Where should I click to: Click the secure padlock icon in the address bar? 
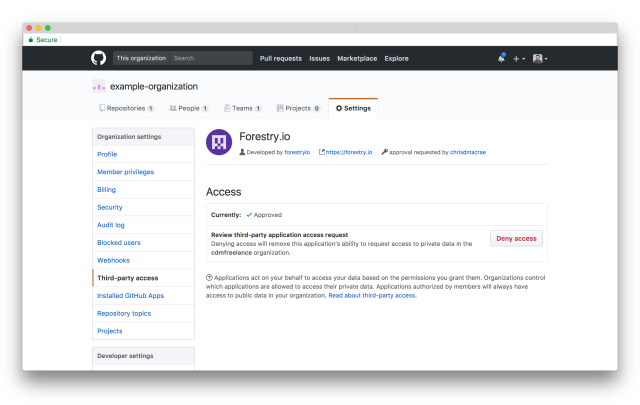[31, 40]
